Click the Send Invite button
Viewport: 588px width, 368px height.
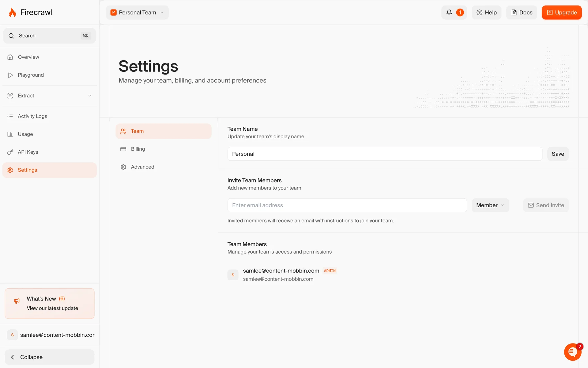pyautogui.click(x=546, y=205)
